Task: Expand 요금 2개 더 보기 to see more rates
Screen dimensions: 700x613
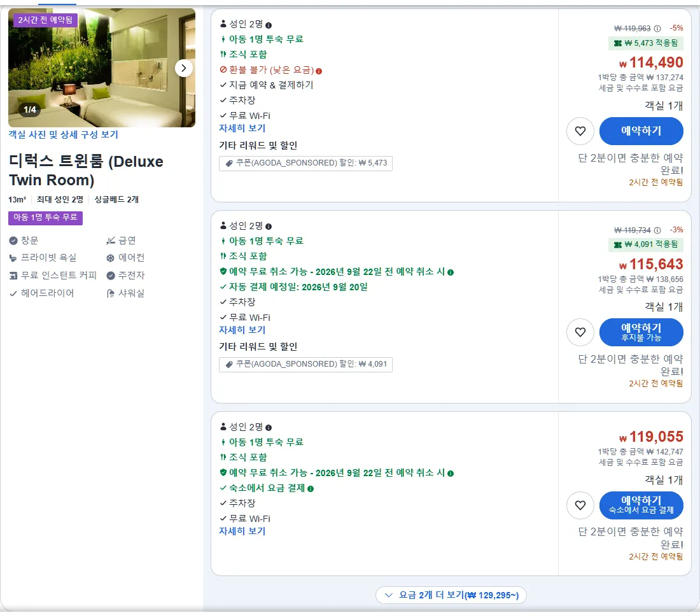Action: [451, 595]
